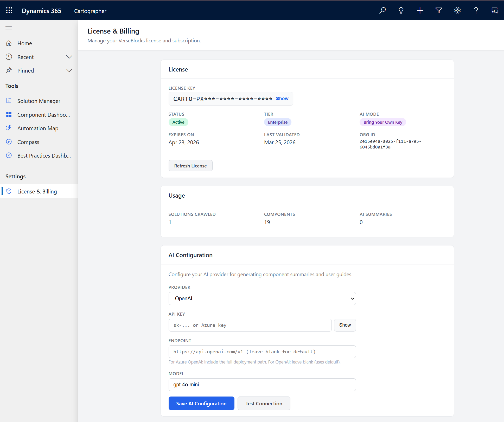Click the Components count 19

[267, 222]
